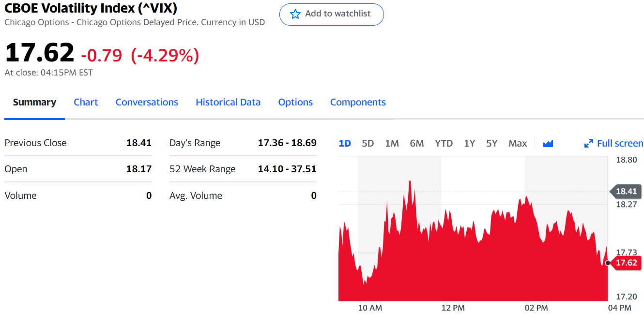Screen dimensions: 644x314
Task: Click the Open value 18.17
Action: (139, 169)
